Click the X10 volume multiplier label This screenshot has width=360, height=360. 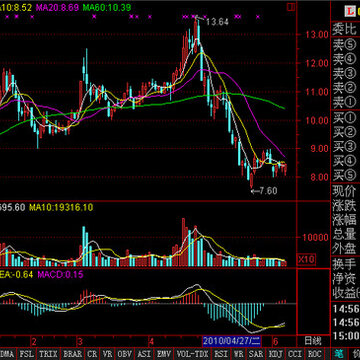(306, 259)
